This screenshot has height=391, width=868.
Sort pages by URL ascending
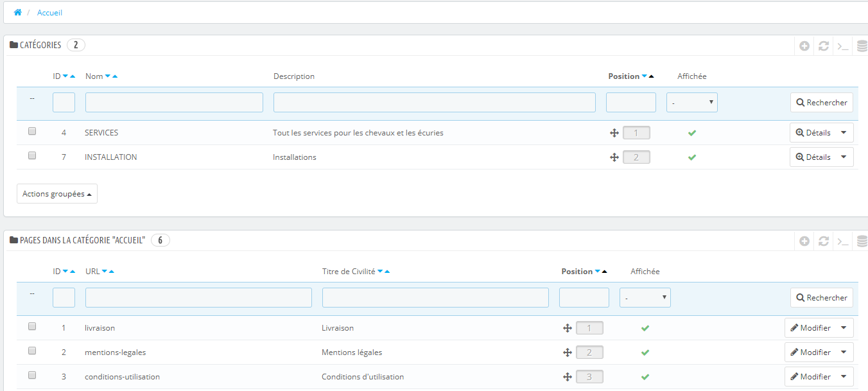click(x=112, y=272)
